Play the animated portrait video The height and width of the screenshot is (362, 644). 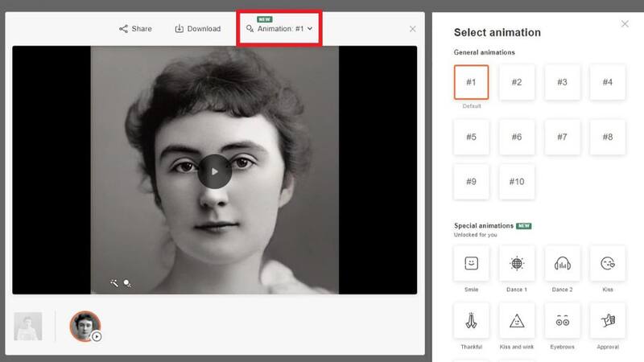tap(214, 171)
